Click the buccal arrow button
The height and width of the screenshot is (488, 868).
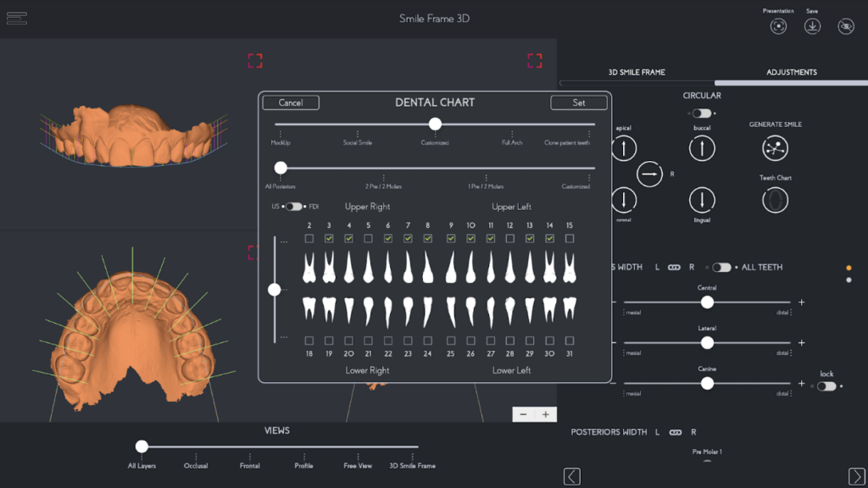click(702, 149)
